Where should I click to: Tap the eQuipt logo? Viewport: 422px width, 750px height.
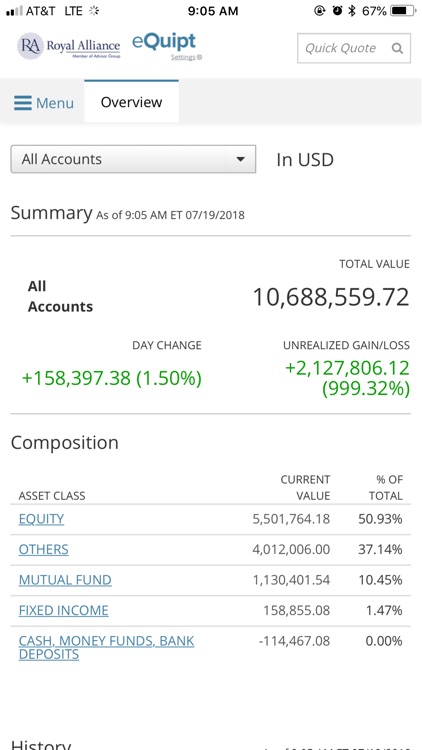pos(164,42)
